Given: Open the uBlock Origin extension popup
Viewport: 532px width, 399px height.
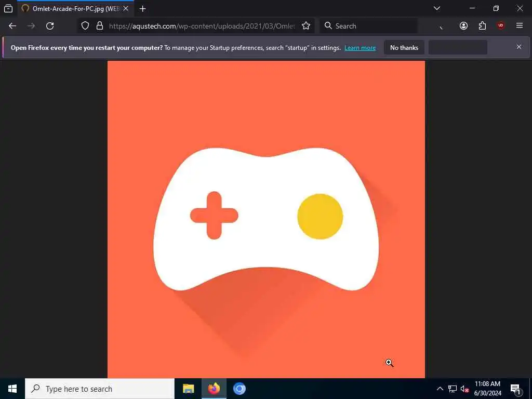Looking at the screenshot, I should coord(501,26).
